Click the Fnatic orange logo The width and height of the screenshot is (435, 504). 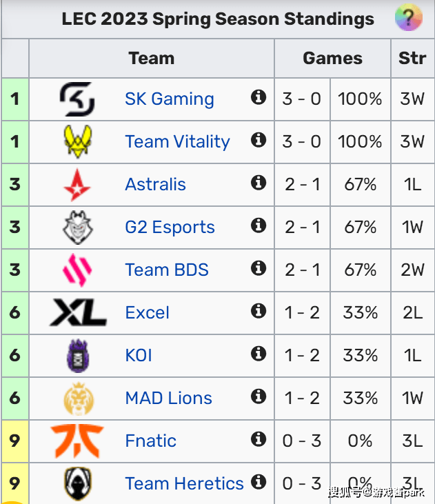click(77, 441)
